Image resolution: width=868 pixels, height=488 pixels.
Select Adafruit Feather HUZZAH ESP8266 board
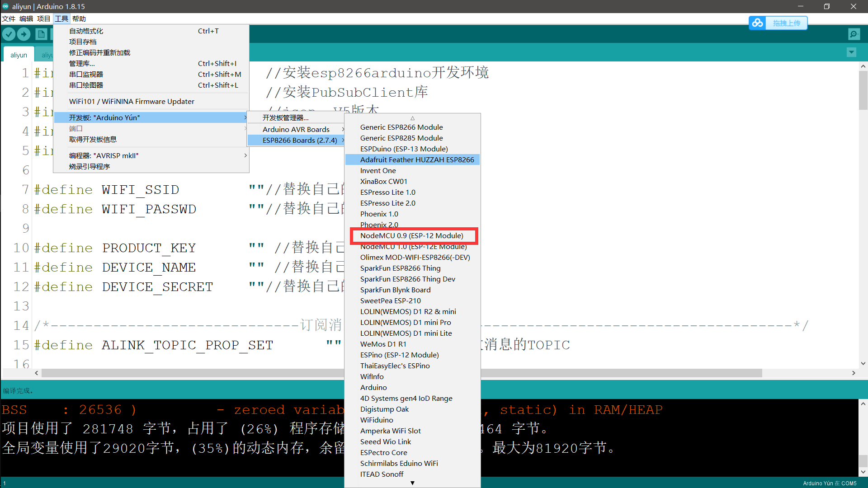pyautogui.click(x=412, y=160)
